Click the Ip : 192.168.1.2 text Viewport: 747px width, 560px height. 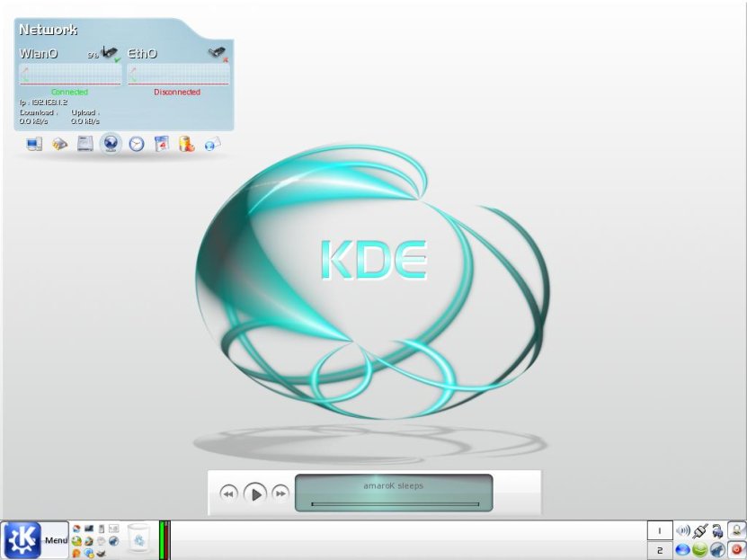44,102
